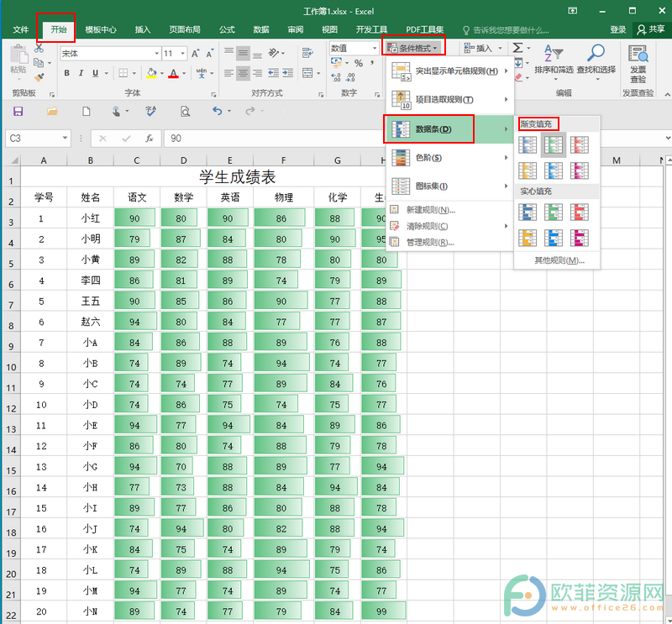The height and width of the screenshot is (624, 672).
Task: Open the Conditional Formatting (条件格式) dropdown
Action: pyautogui.click(x=412, y=48)
